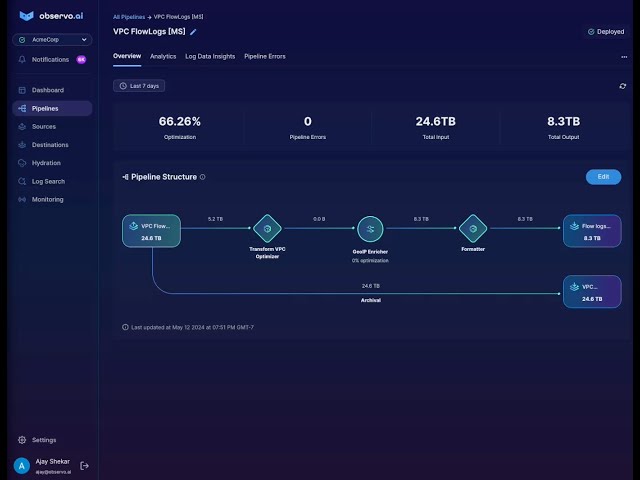This screenshot has height=480, width=640.
Task: Follow the All Pipelines breadcrumb link
Action: tap(129, 17)
